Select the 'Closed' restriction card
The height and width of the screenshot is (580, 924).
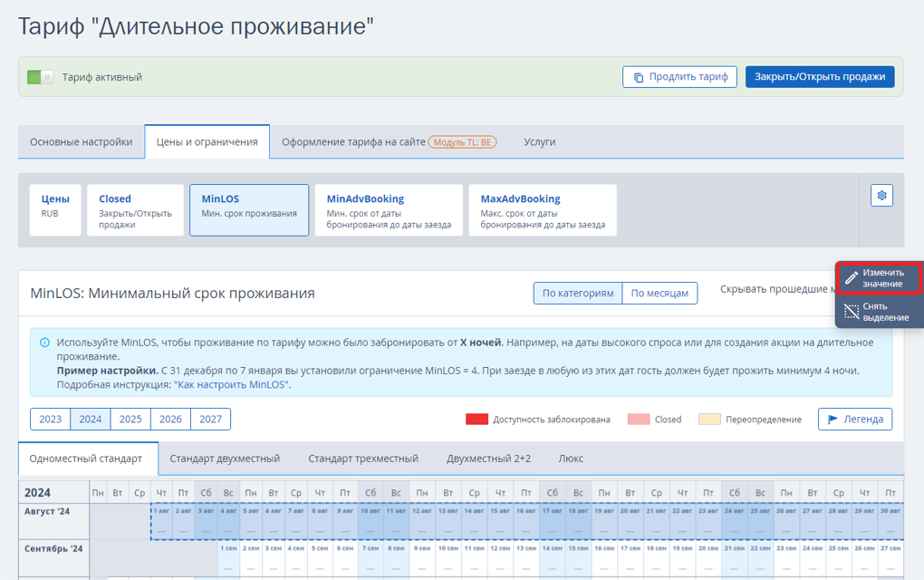point(136,210)
